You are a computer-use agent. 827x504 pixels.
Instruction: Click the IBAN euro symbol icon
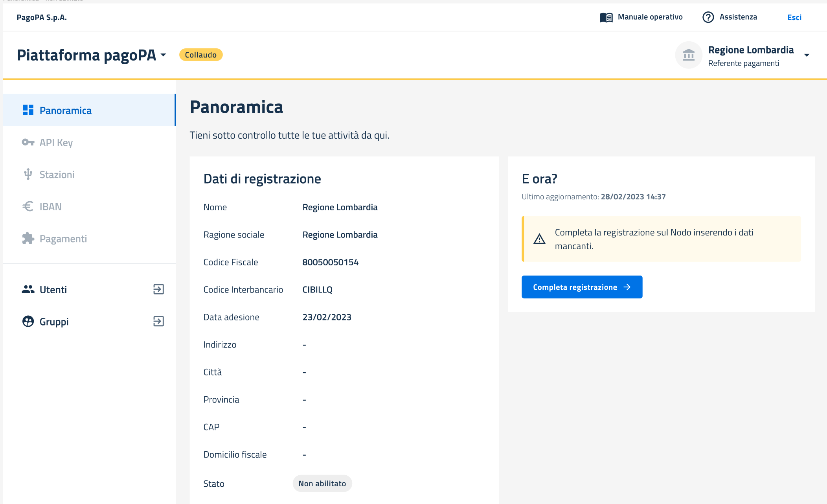point(28,206)
